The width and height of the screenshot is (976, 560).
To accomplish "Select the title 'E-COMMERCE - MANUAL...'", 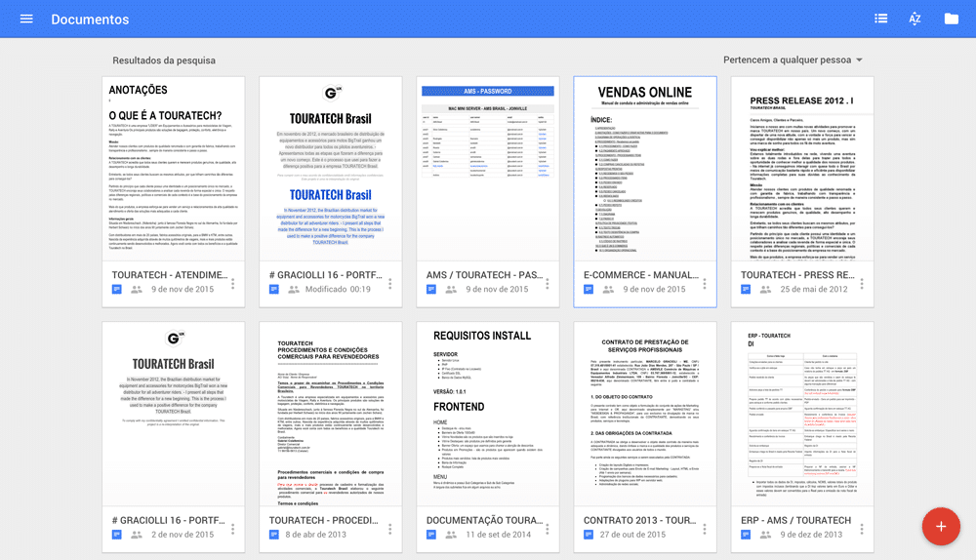I will (641, 275).
